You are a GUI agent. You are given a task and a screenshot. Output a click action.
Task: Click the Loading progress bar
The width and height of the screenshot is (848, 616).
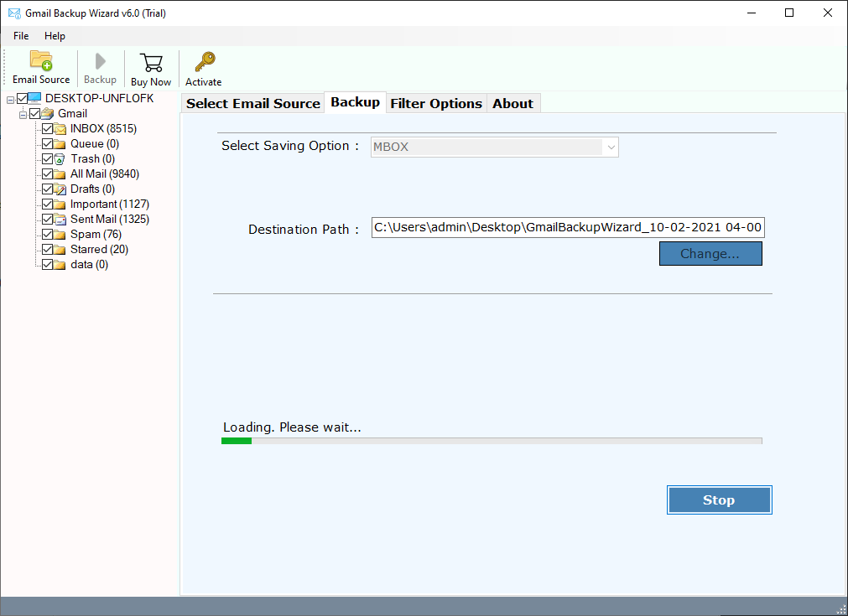click(x=492, y=441)
